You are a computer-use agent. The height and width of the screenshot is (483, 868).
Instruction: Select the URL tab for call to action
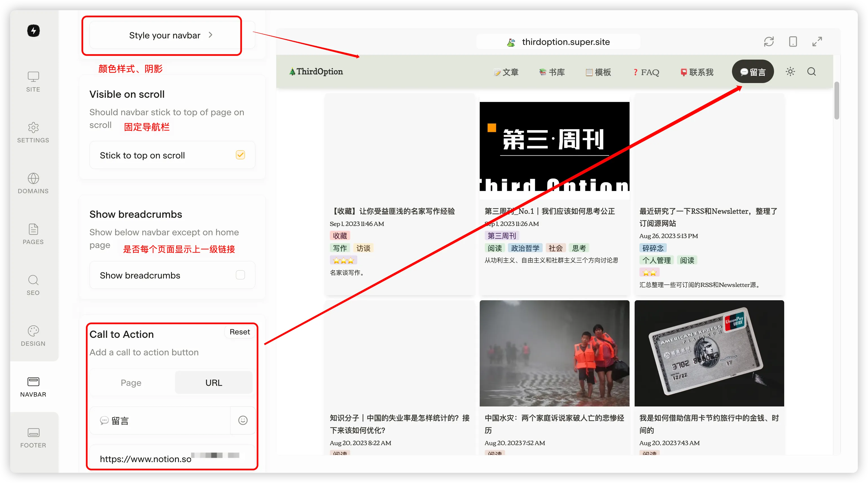tap(214, 382)
